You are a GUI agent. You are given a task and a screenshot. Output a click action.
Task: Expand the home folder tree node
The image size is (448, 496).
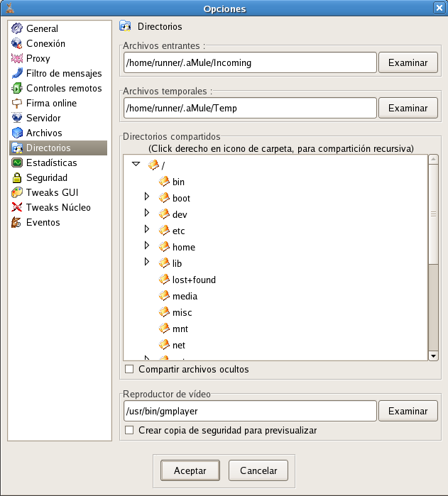pyautogui.click(x=147, y=246)
